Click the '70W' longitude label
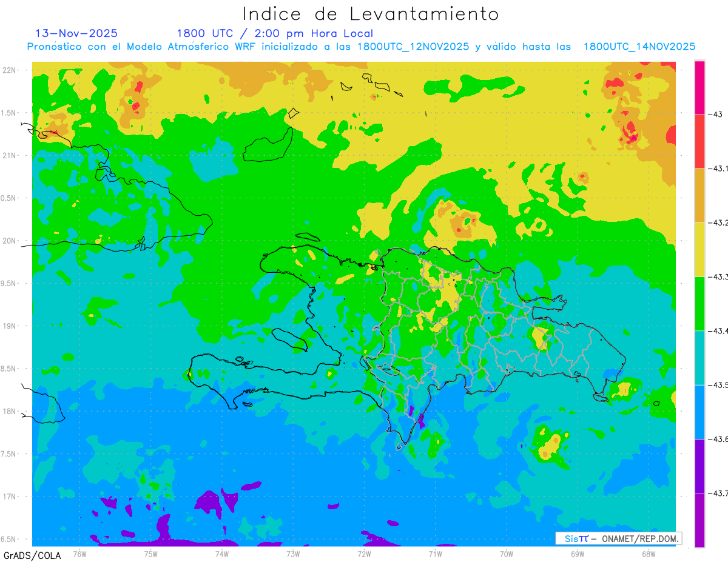The image size is (728, 562). click(507, 553)
